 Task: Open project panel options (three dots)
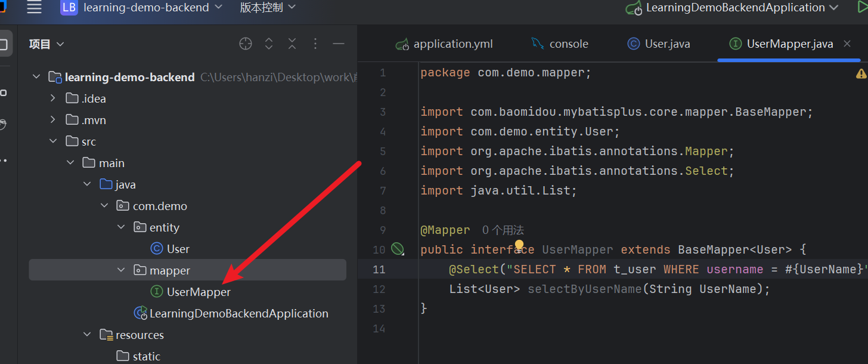point(315,44)
